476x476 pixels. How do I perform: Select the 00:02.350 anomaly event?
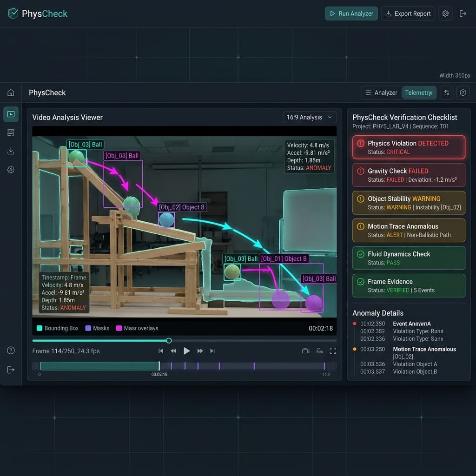[x=395, y=324]
